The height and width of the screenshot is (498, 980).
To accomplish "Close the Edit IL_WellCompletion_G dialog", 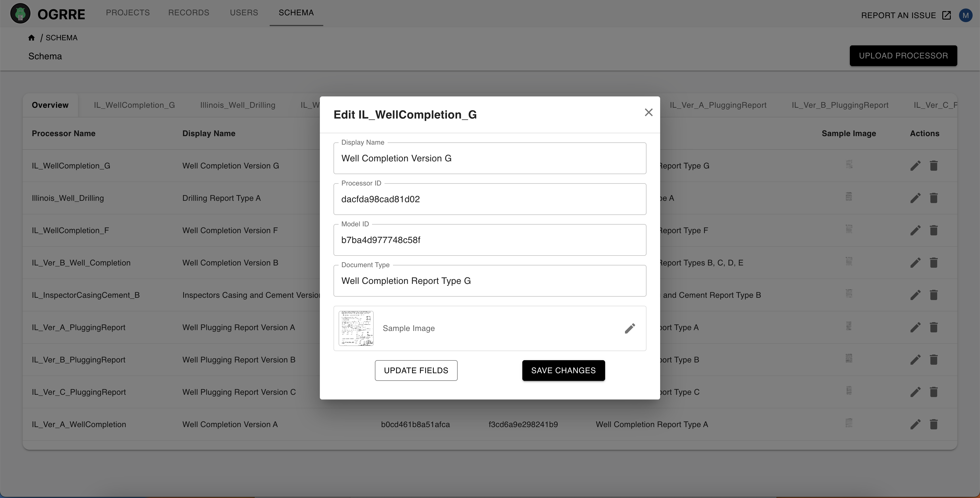I will [648, 113].
